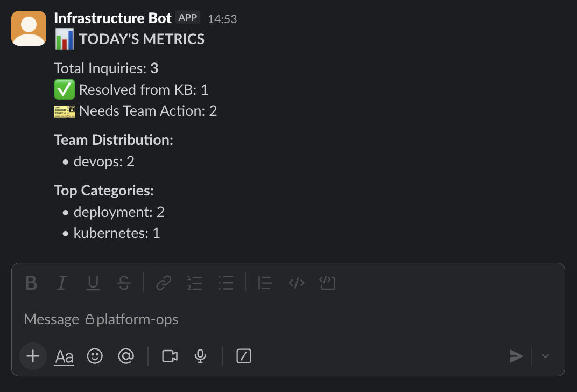Run a shortcut via the slash icon
Viewport: 577px width, 392px height.
243,356
